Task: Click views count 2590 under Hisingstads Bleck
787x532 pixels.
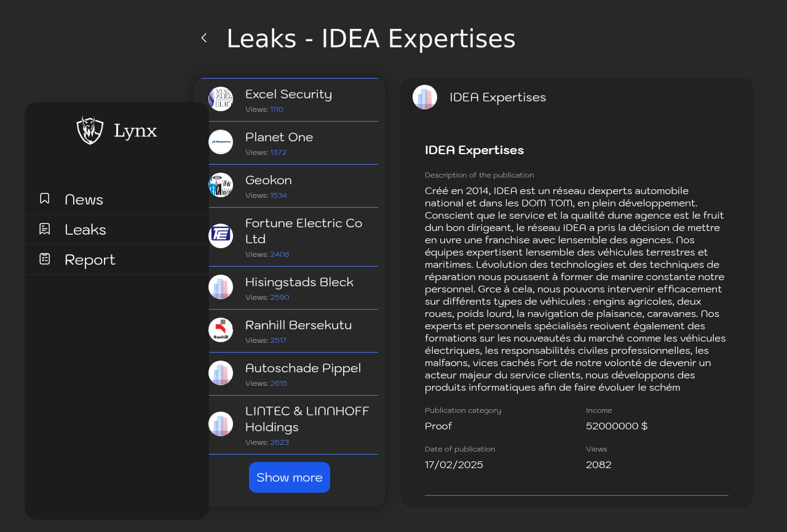Action: point(280,297)
